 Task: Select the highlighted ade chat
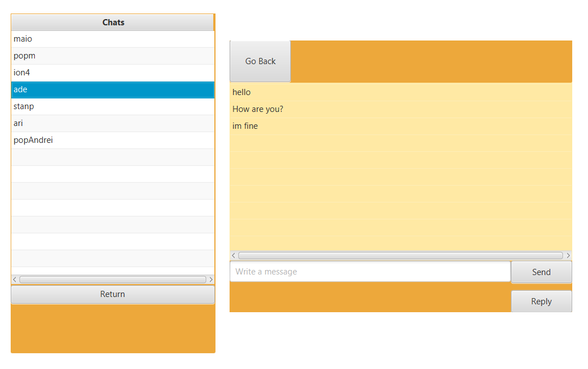coord(113,89)
